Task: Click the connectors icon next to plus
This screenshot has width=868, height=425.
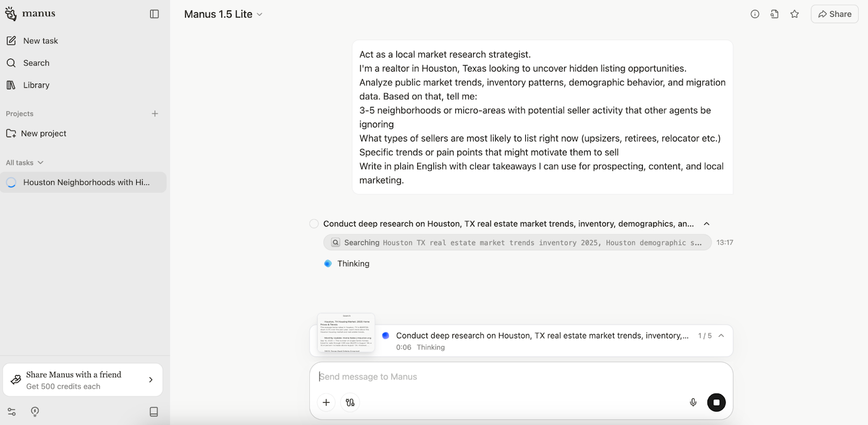Action: pyautogui.click(x=349, y=402)
